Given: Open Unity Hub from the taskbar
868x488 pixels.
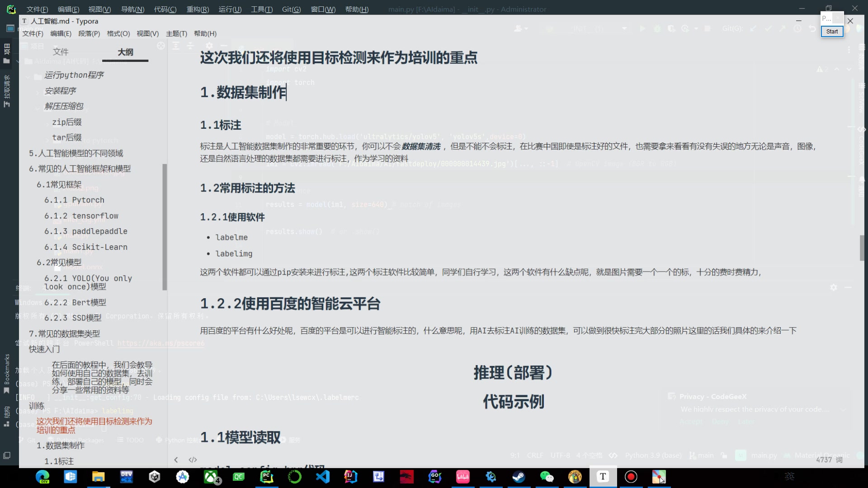Looking at the screenshot, I should coord(155,477).
